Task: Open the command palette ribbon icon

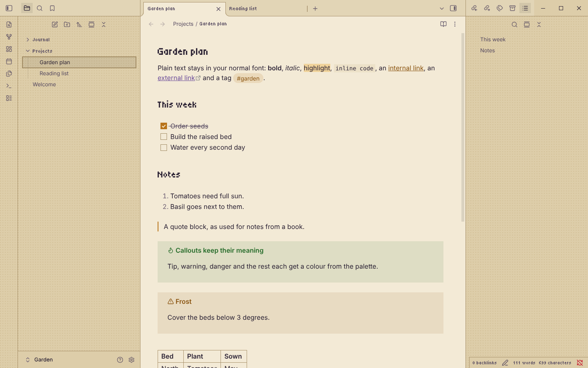Action: (9, 86)
